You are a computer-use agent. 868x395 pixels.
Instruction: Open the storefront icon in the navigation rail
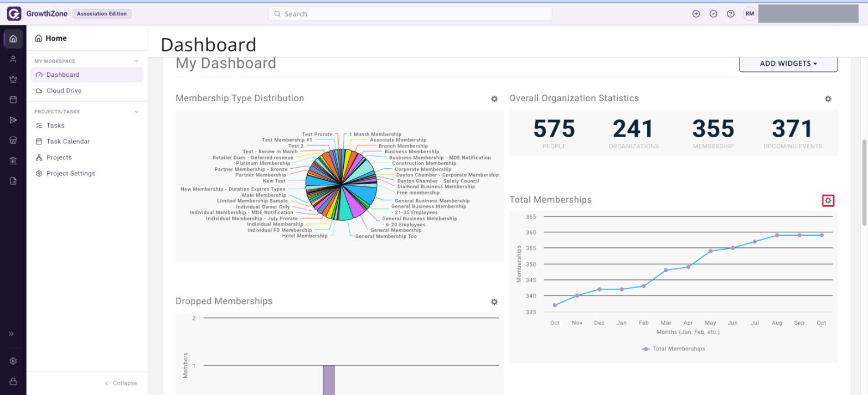point(13,141)
